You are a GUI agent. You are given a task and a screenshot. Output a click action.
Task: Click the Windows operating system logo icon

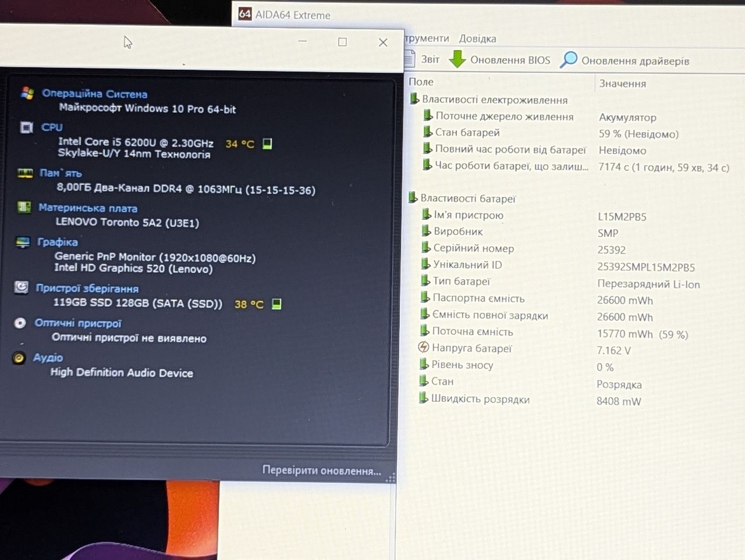[x=27, y=93]
